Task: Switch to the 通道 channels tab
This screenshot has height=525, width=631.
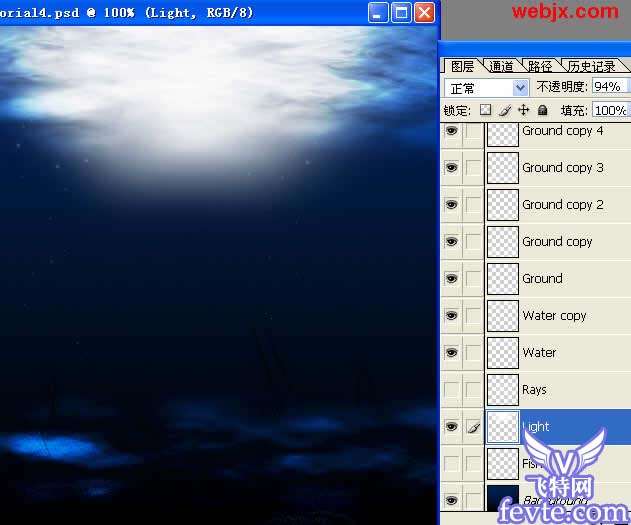Action: click(502, 67)
